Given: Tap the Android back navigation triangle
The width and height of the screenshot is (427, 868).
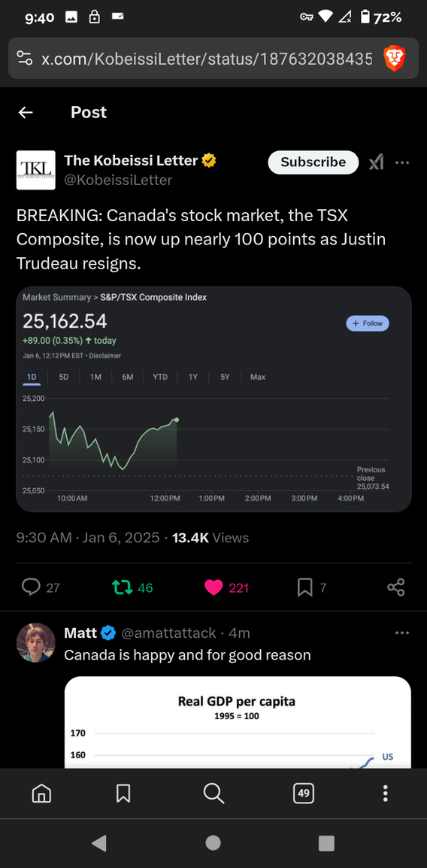Looking at the screenshot, I should 99,843.
